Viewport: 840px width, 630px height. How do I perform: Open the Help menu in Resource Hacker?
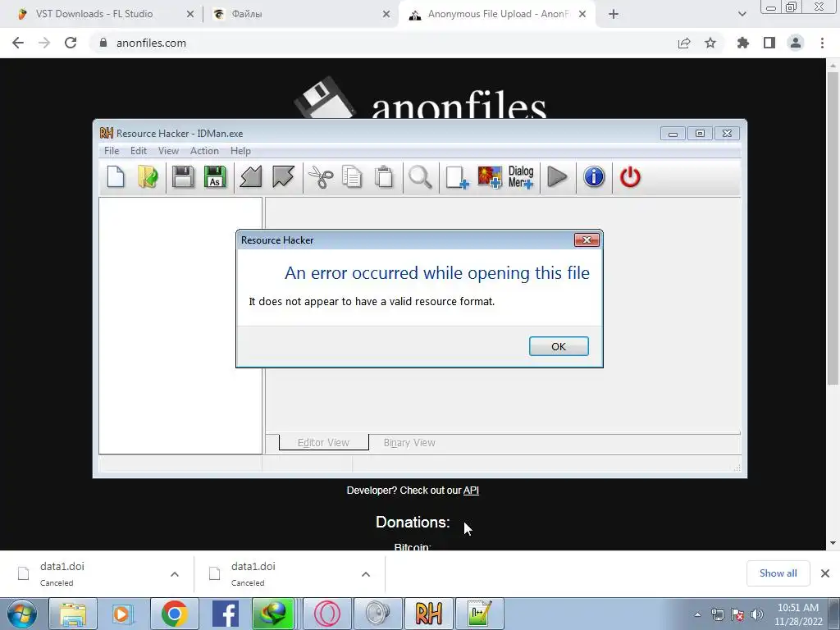coord(240,151)
